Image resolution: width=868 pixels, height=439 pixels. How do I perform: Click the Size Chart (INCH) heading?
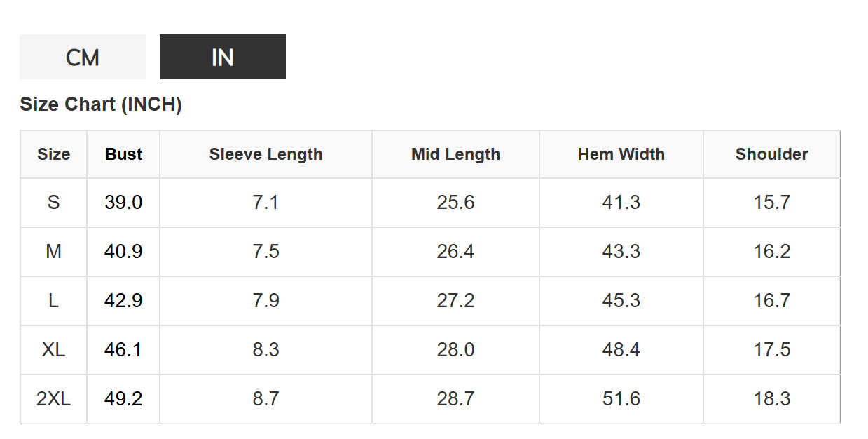coord(101,104)
